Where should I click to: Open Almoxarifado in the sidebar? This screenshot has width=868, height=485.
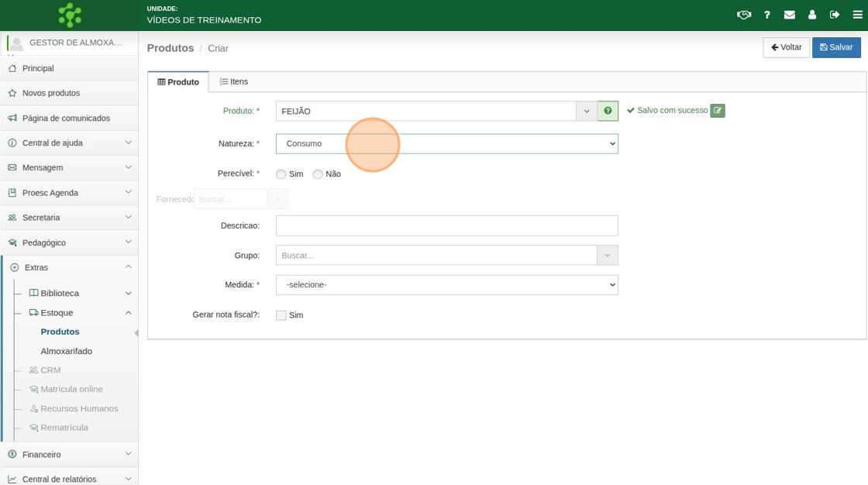click(67, 351)
